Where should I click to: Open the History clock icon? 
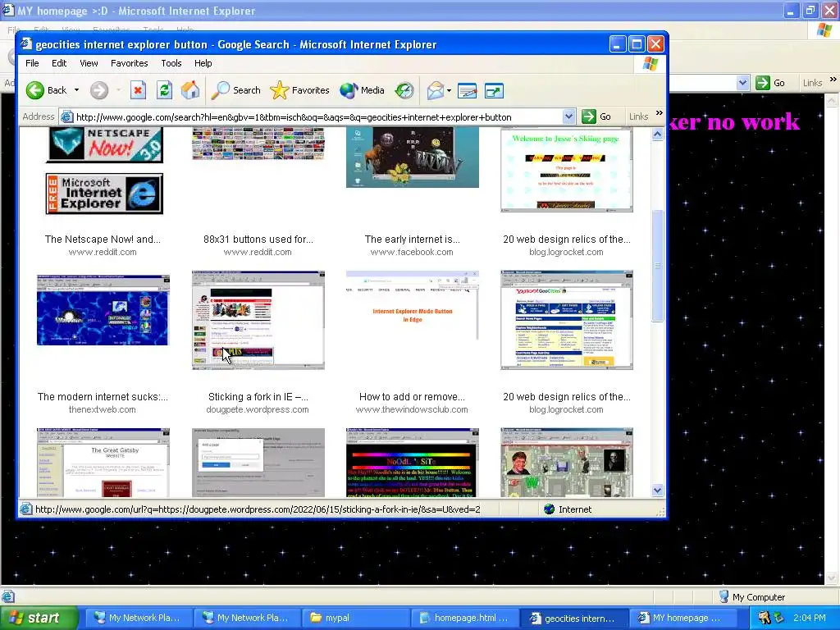(x=404, y=90)
